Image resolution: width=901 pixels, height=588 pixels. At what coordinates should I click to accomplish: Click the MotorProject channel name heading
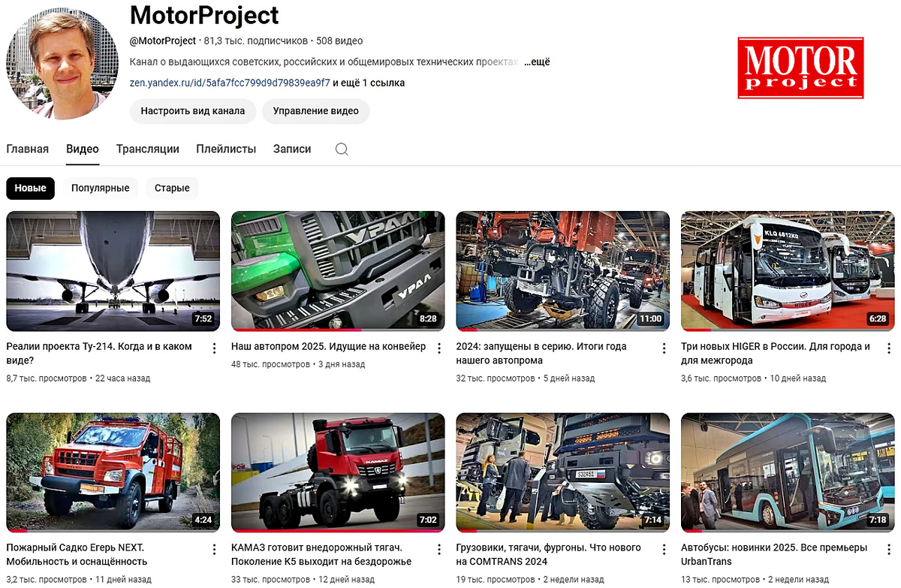(x=204, y=15)
